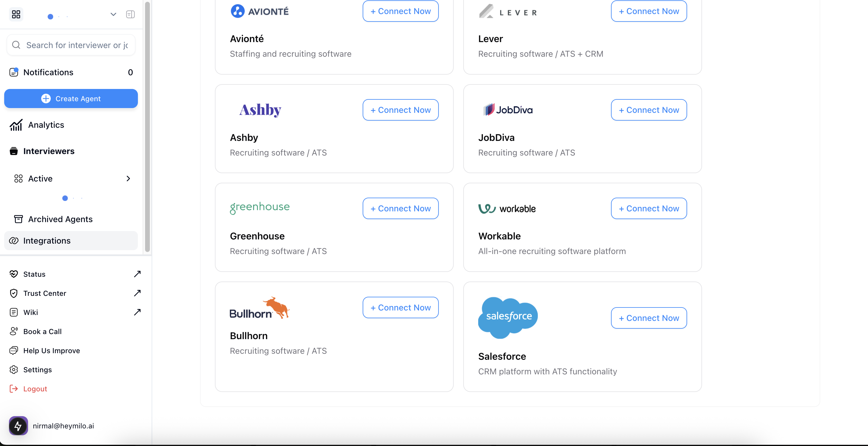Click Connect Now for Salesforce
868x446 pixels.
click(649, 318)
